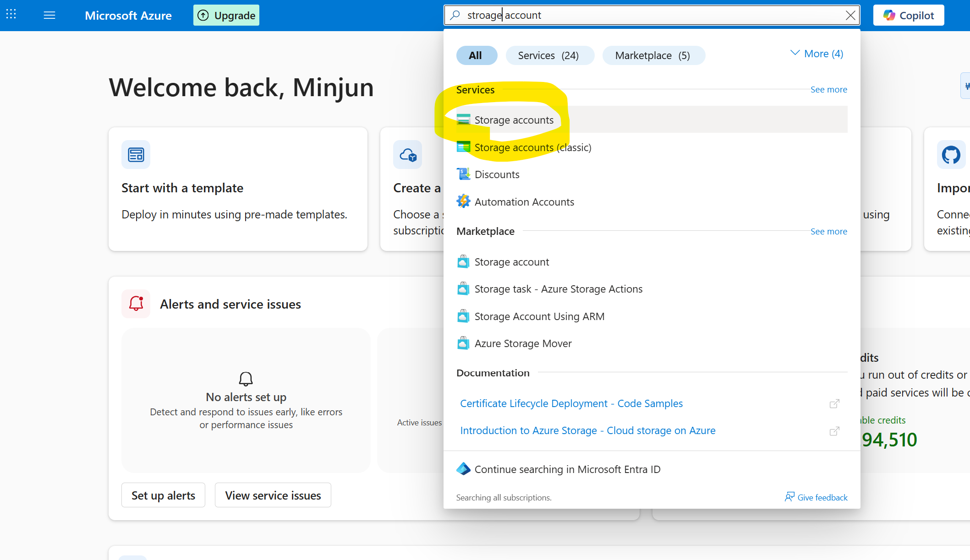Expand the More (4) filters
Viewport: 970px width, 560px height.
[817, 54]
